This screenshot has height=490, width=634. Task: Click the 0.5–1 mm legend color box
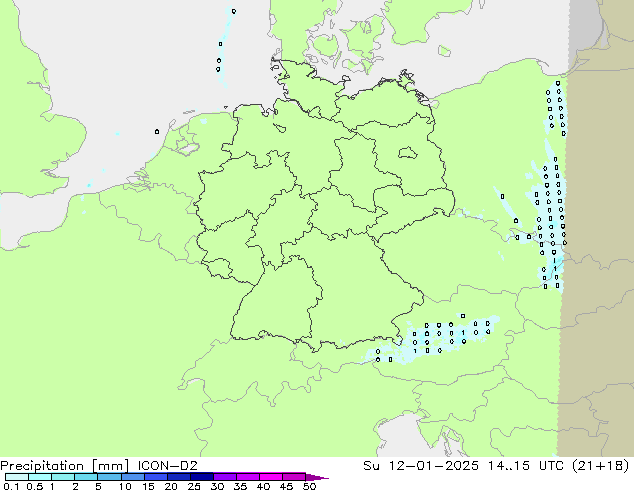(x=40, y=477)
